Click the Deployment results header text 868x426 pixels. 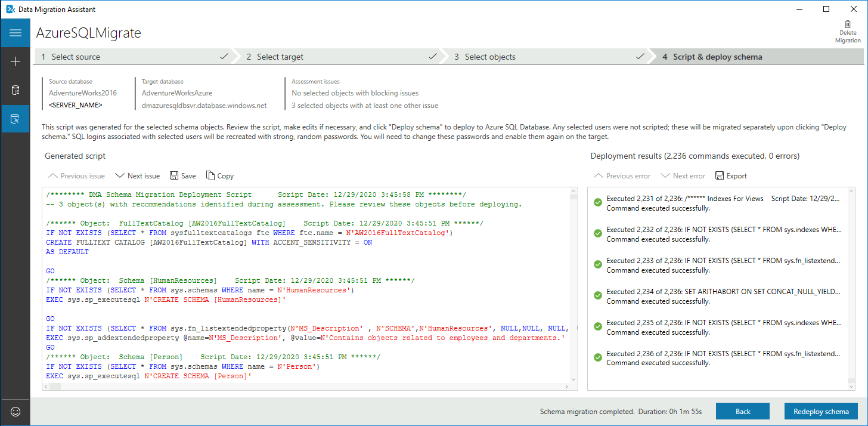coord(695,156)
